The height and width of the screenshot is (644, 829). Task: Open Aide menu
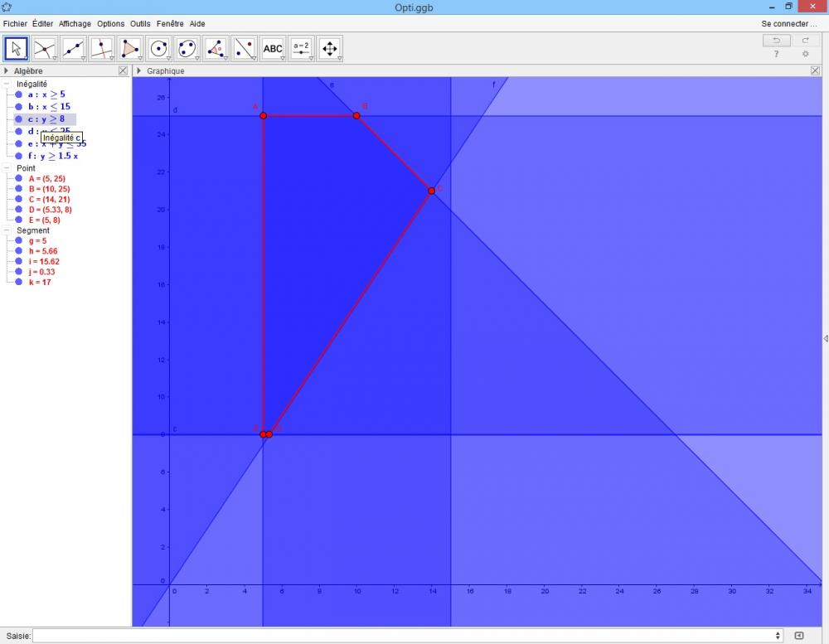click(197, 24)
